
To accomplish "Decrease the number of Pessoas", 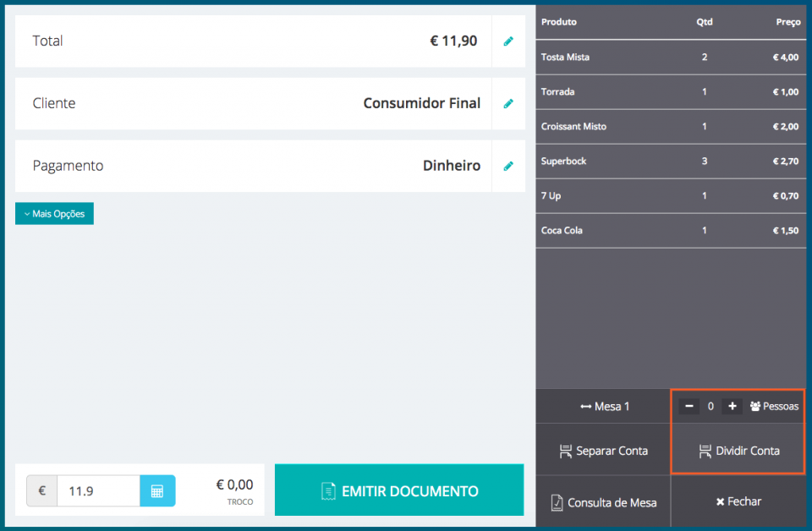I will click(689, 407).
